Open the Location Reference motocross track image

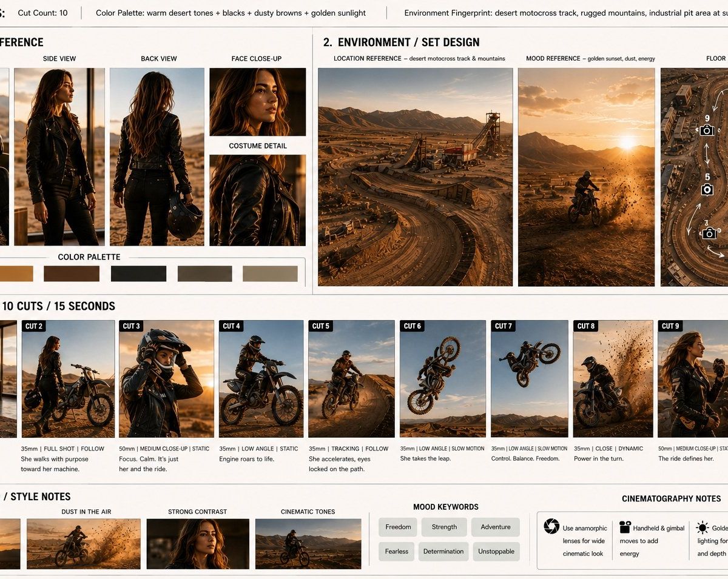coord(415,177)
